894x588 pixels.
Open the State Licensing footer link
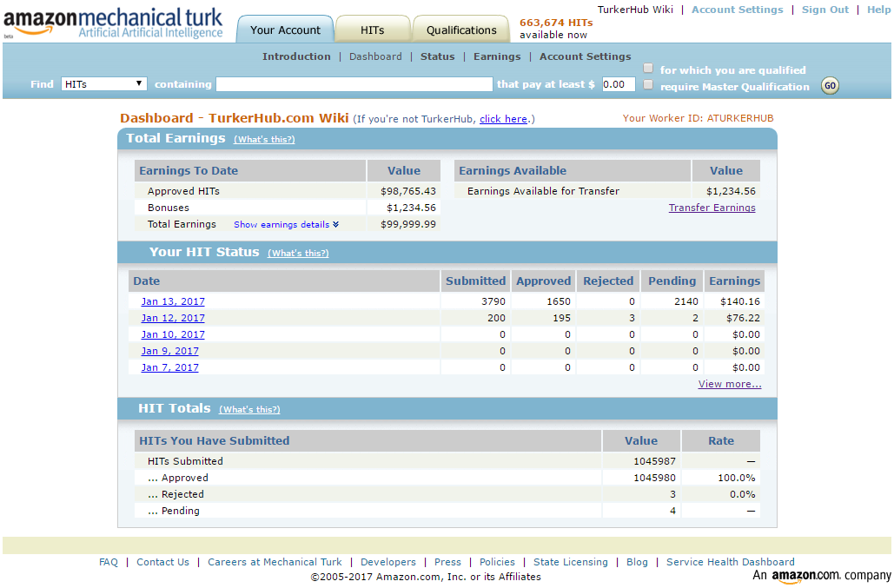tap(571, 562)
